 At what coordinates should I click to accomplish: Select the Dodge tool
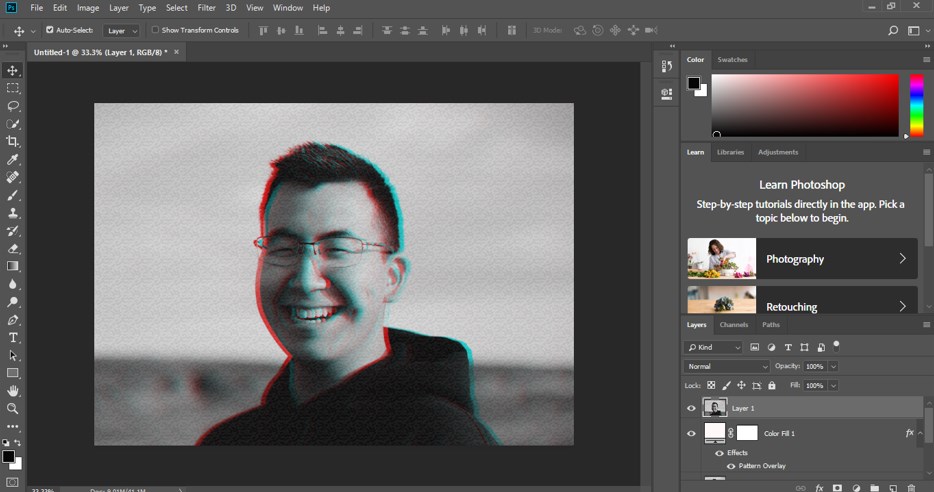click(13, 302)
